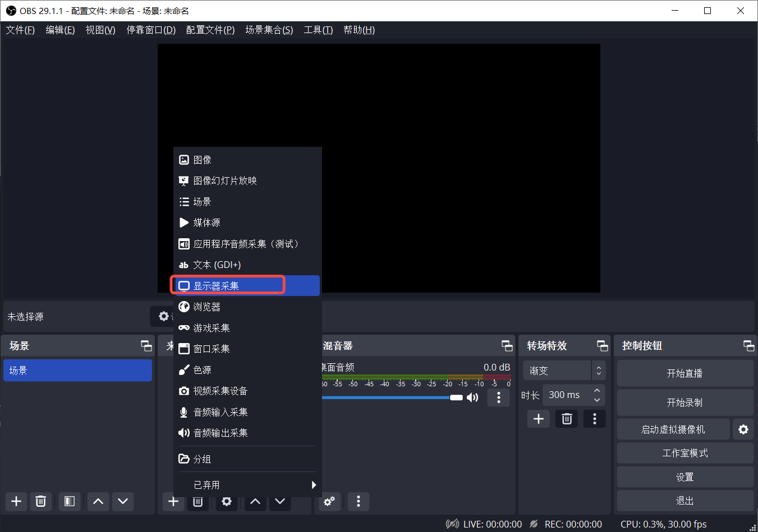Open virtual camera settings gear
This screenshot has height=532, width=758.
743,429
